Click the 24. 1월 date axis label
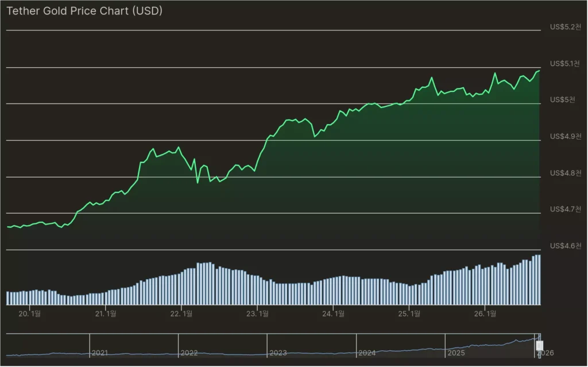Image resolution: width=588 pixels, height=367 pixels. coord(334,314)
